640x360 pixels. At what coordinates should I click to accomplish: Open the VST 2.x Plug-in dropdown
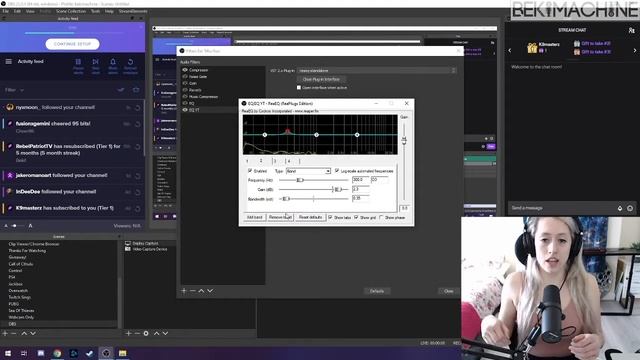click(x=376, y=71)
